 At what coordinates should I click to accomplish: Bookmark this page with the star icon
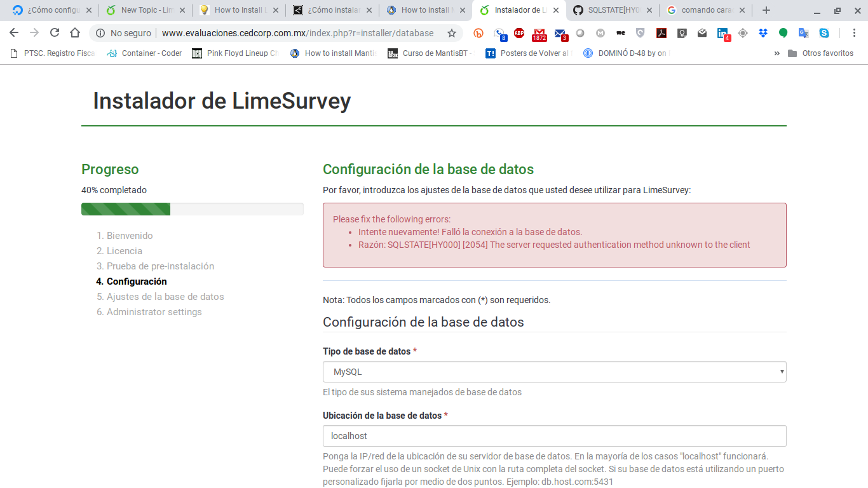point(452,33)
